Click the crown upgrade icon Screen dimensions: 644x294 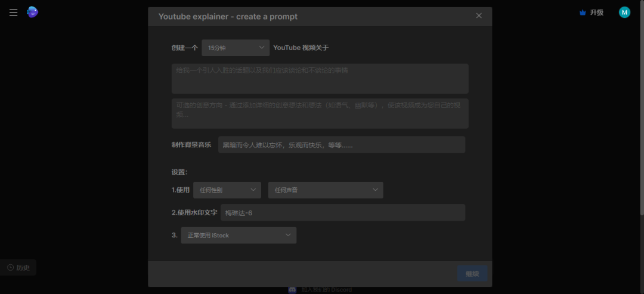pos(583,13)
